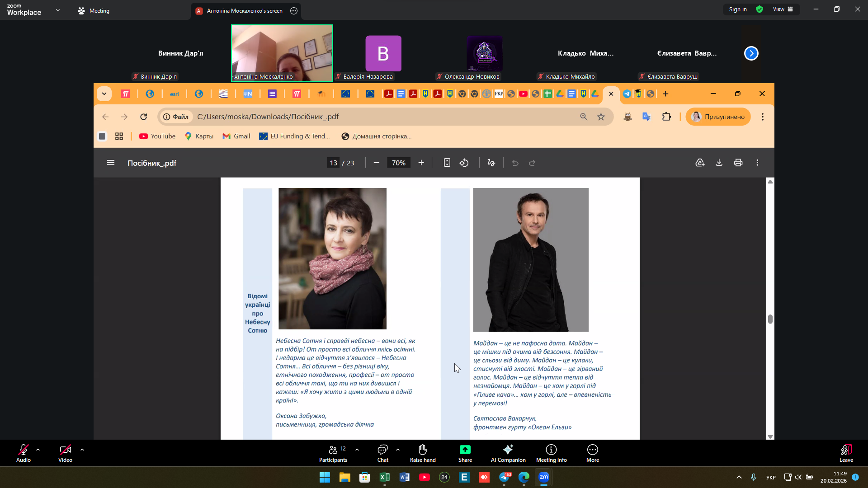868x488 pixels.
Task: Bookmark this page with star icon
Action: pyautogui.click(x=601, y=117)
